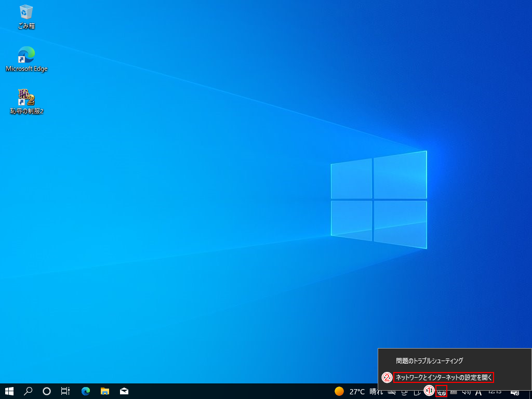This screenshot has width=532, height=399.
Task: Select the 恥辱の制服2 desktop shortcut
Action: click(x=26, y=101)
